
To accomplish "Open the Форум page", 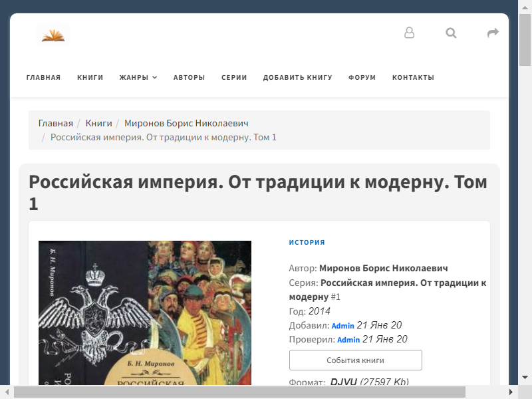I will coord(362,78).
